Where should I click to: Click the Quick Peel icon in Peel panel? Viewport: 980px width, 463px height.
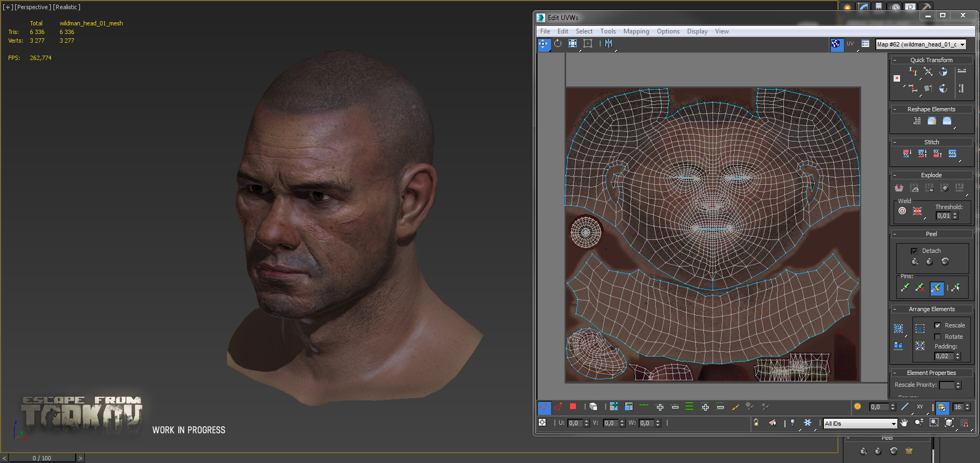coord(915,261)
